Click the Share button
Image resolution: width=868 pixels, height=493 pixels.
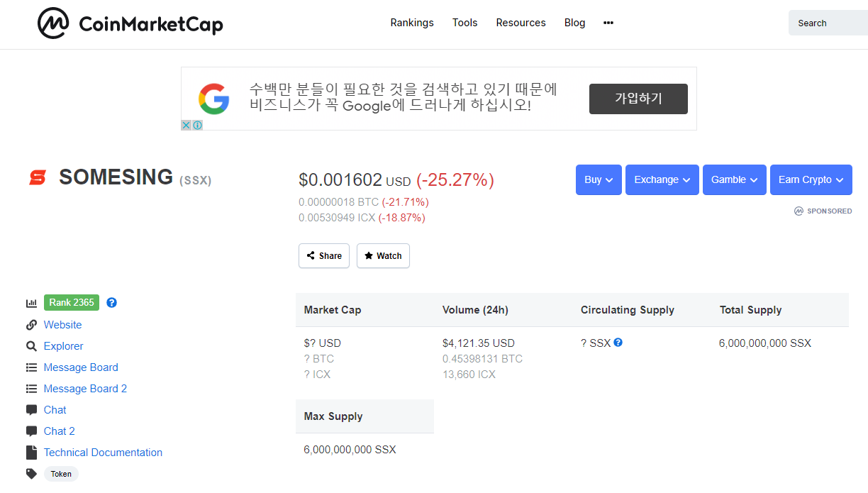coord(324,256)
